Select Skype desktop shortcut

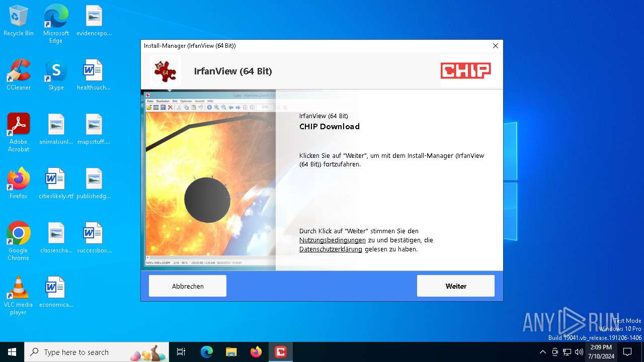pyautogui.click(x=56, y=75)
